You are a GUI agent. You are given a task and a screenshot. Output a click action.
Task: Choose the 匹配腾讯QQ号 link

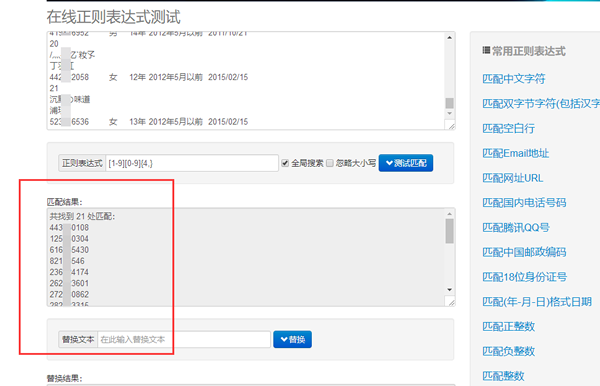click(516, 228)
